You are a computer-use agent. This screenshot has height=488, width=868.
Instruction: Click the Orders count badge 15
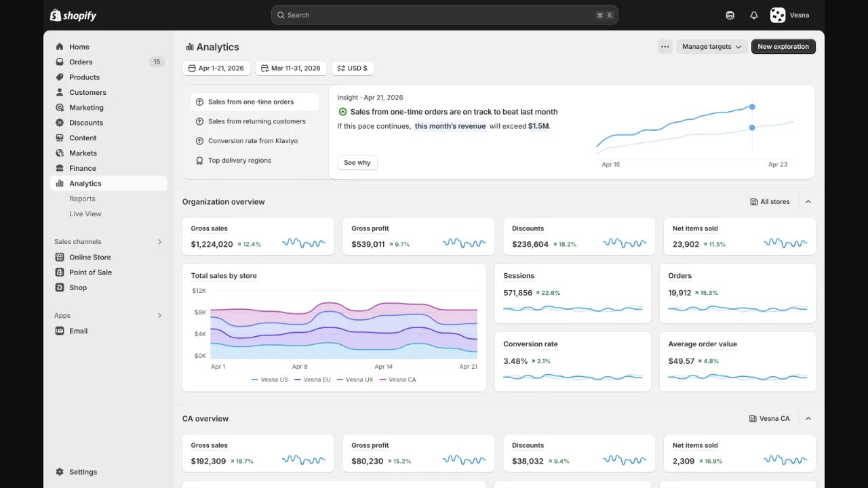tap(157, 62)
